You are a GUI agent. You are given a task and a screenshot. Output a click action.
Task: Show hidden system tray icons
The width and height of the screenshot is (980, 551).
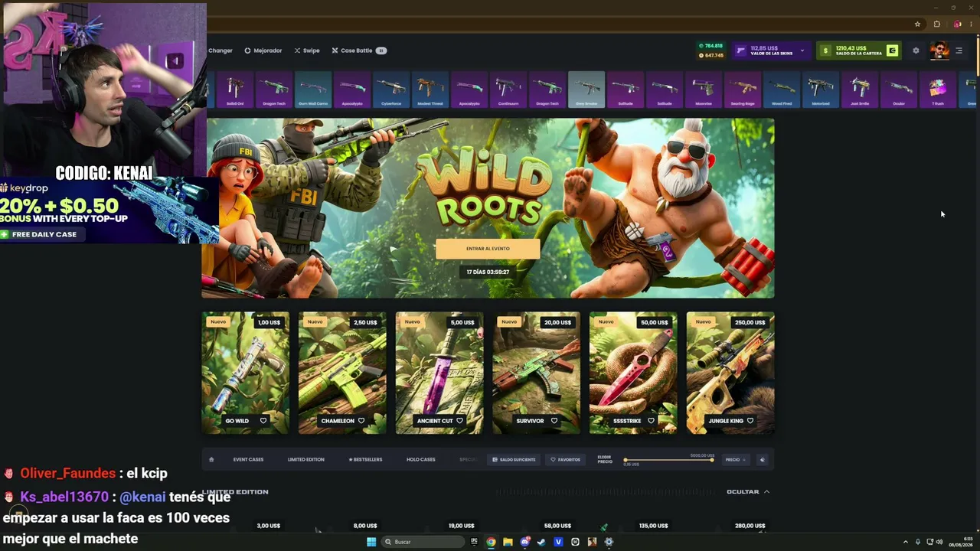(x=905, y=542)
